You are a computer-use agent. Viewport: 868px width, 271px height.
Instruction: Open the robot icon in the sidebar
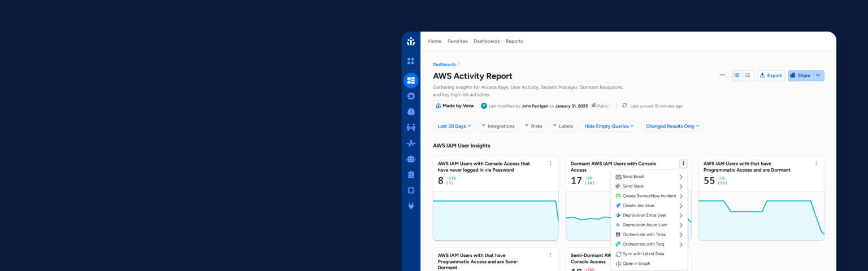411,159
